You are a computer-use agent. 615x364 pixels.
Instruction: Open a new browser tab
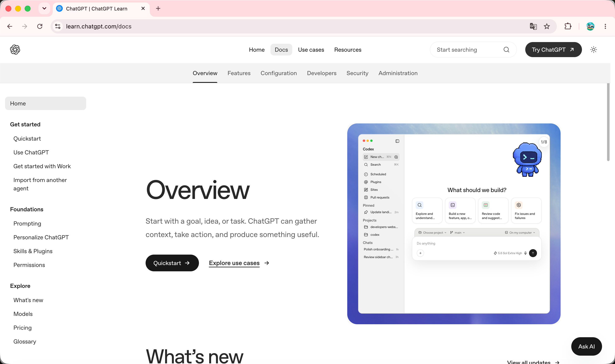coord(158,9)
